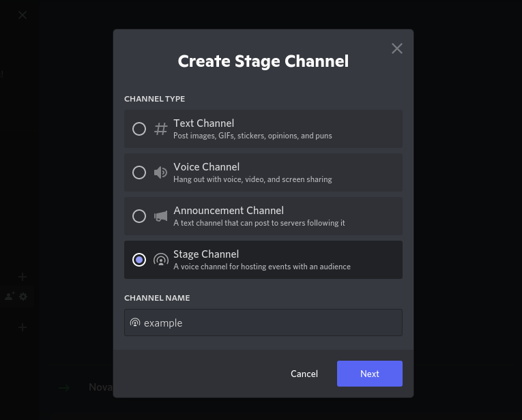Viewport: 522px width, 420px height.
Task: Click the X icon in the top-left corner
Action: point(23,15)
